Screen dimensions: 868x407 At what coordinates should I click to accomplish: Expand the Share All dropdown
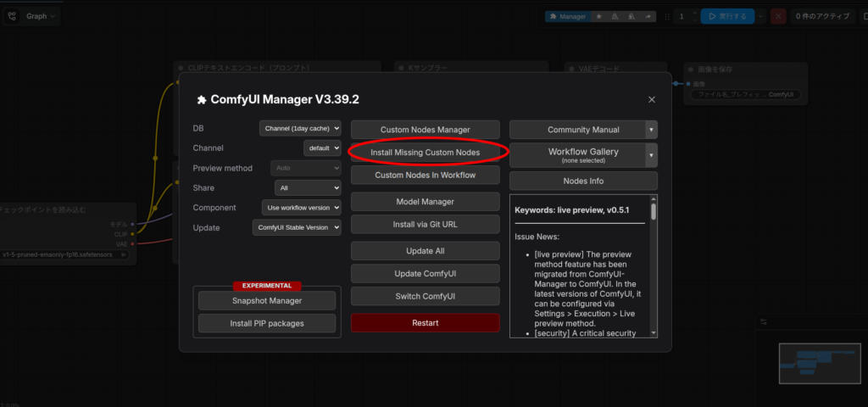307,187
